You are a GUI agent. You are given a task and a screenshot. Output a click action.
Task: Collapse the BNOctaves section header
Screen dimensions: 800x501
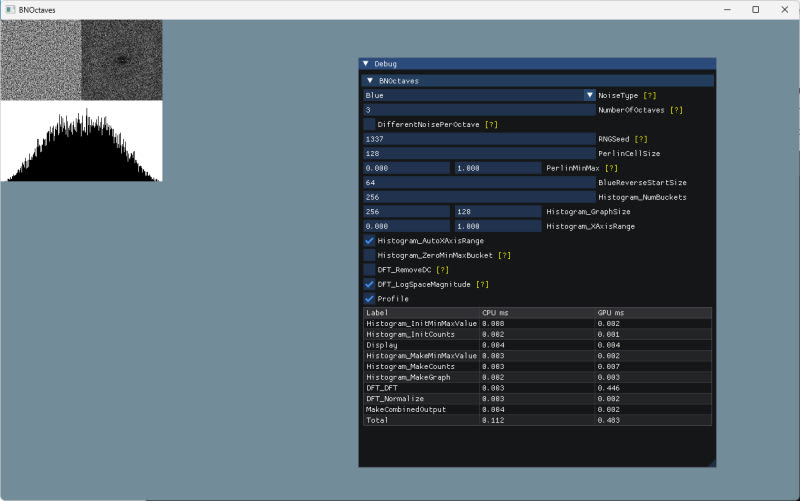(x=371, y=80)
